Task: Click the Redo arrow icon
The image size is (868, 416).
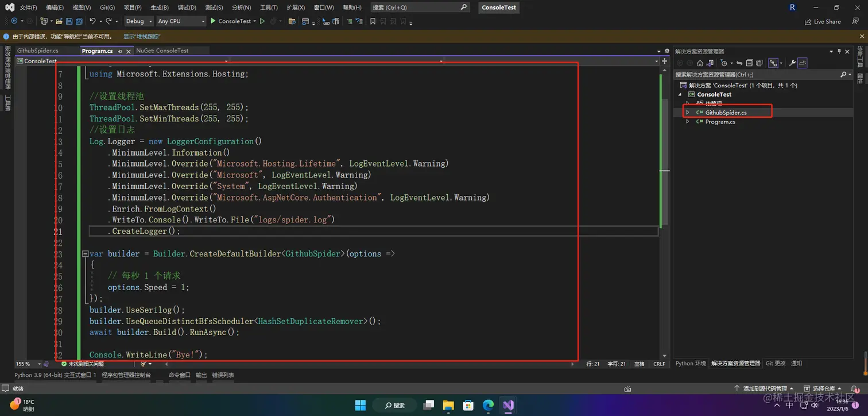Action: tap(108, 21)
